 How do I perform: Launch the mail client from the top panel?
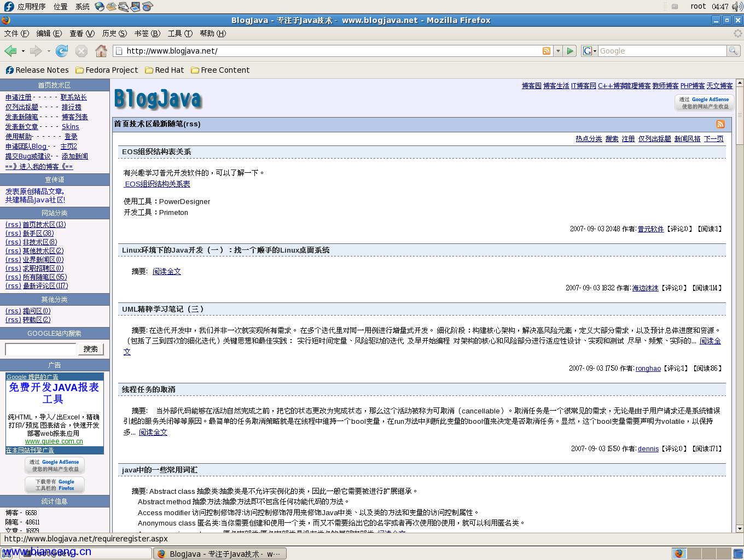(x=112, y=7)
